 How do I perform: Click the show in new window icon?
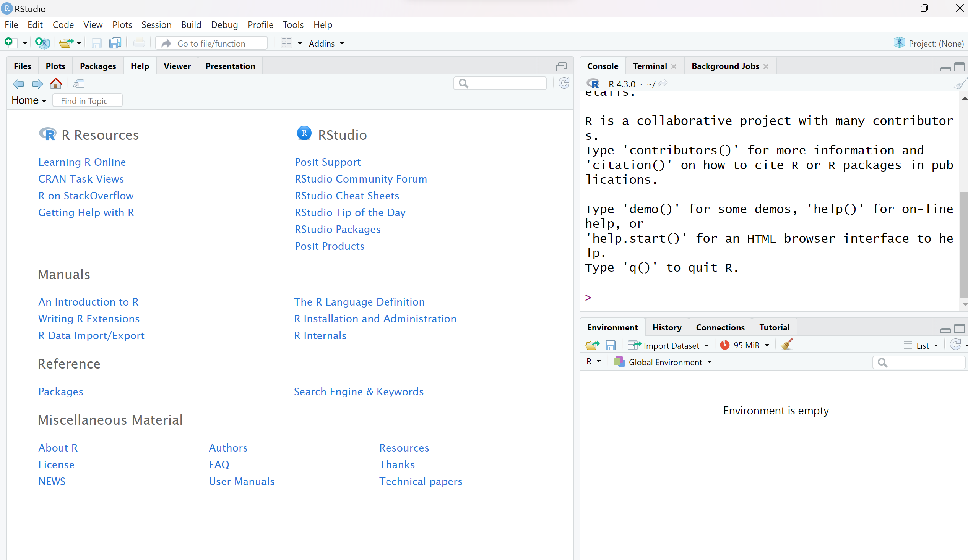(x=79, y=84)
